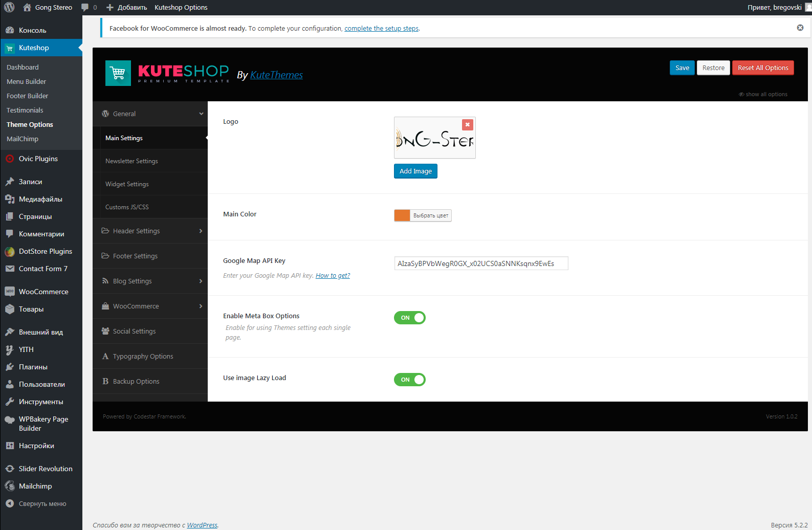812x530 pixels.
Task: Open the KuteThemes link
Action: point(276,75)
